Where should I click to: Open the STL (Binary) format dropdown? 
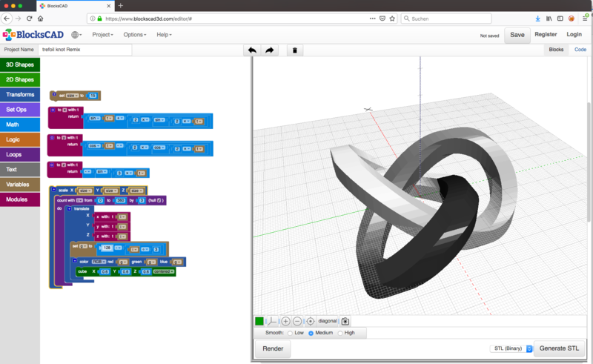511,348
